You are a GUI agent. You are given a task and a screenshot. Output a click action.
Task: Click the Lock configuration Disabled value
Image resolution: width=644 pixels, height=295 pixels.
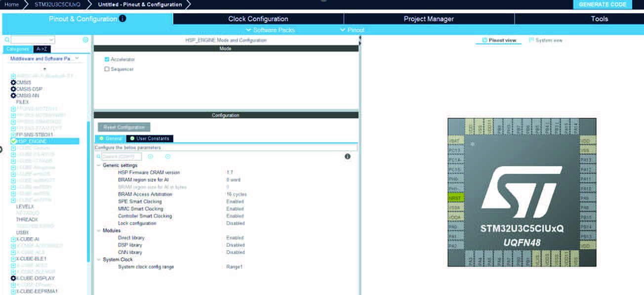[236, 223]
